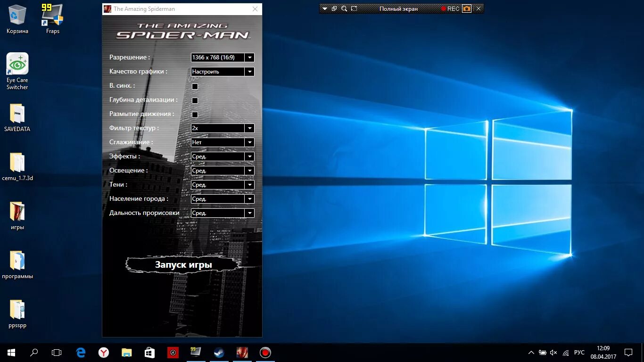Launch Microsoft Edge from taskbar
The height and width of the screenshot is (362, 644).
(81, 353)
